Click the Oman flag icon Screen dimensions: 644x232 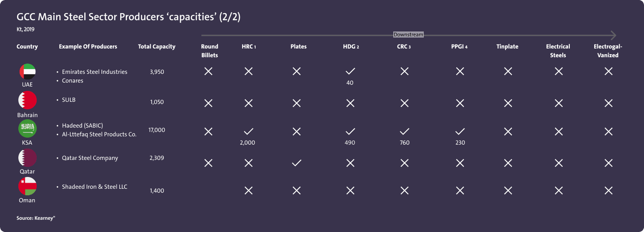point(27,187)
